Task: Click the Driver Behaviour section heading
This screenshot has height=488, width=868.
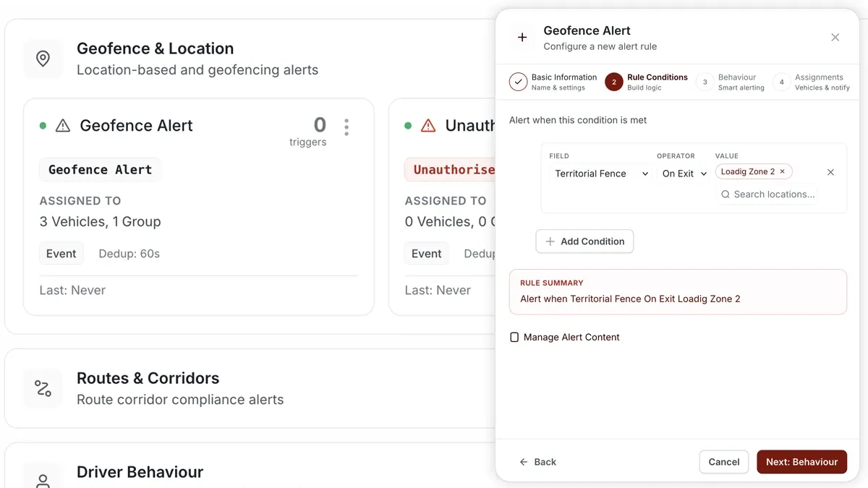Action: point(140,472)
